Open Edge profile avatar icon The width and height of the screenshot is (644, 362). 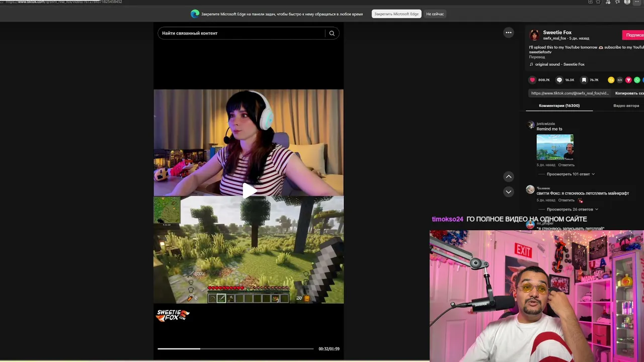pos(627,2)
